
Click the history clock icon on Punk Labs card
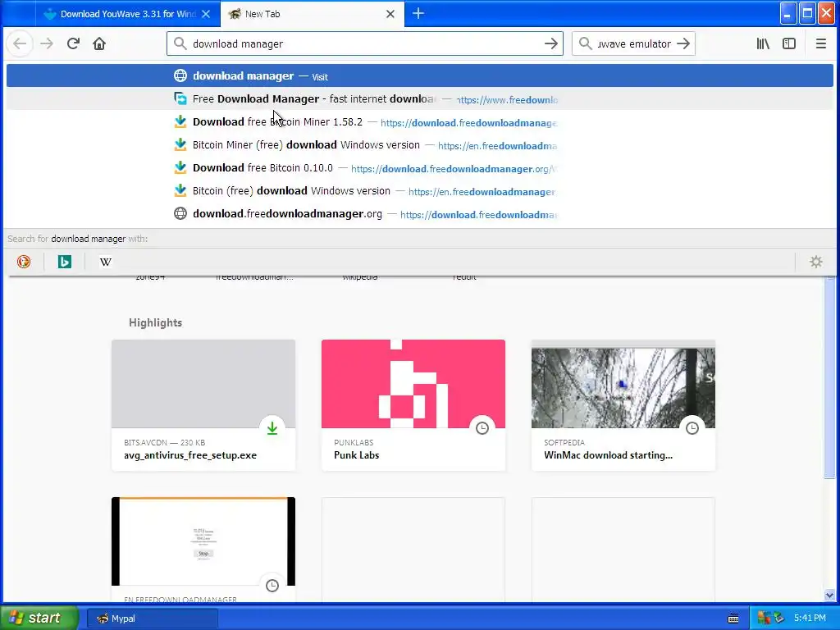click(x=482, y=428)
